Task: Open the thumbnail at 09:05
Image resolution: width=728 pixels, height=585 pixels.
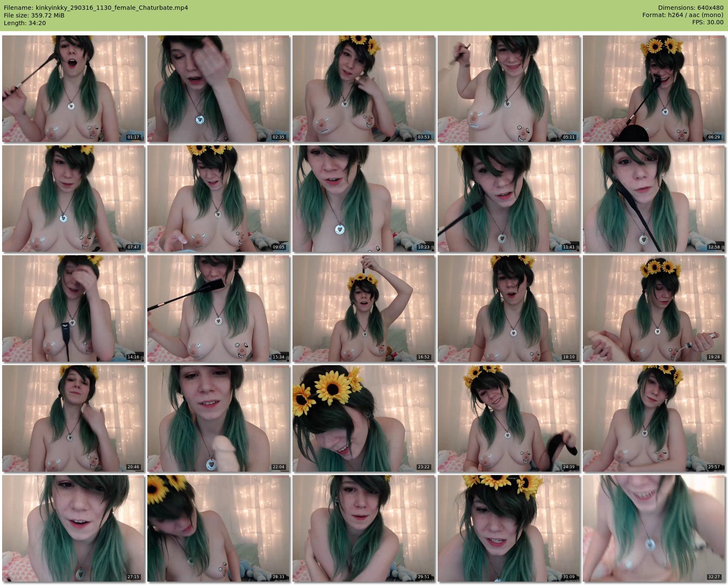Action: [218, 199]
